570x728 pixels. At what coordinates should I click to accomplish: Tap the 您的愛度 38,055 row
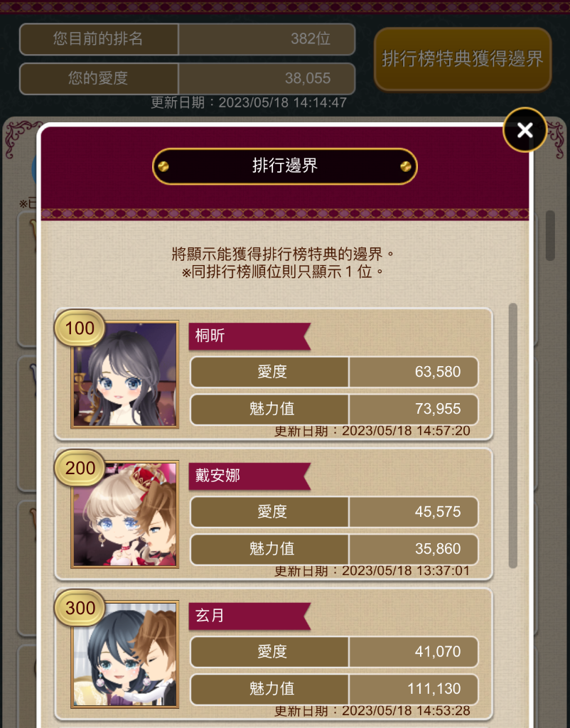coord(188,78)
